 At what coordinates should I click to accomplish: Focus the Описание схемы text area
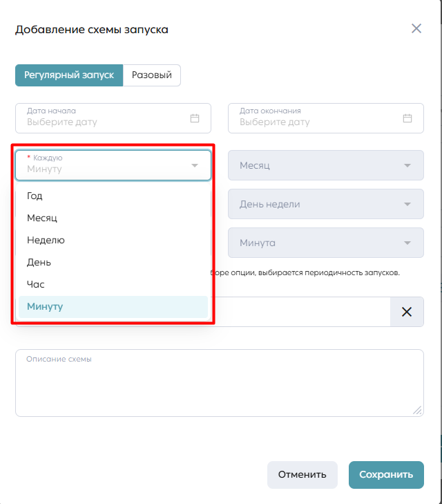(220, 383)
